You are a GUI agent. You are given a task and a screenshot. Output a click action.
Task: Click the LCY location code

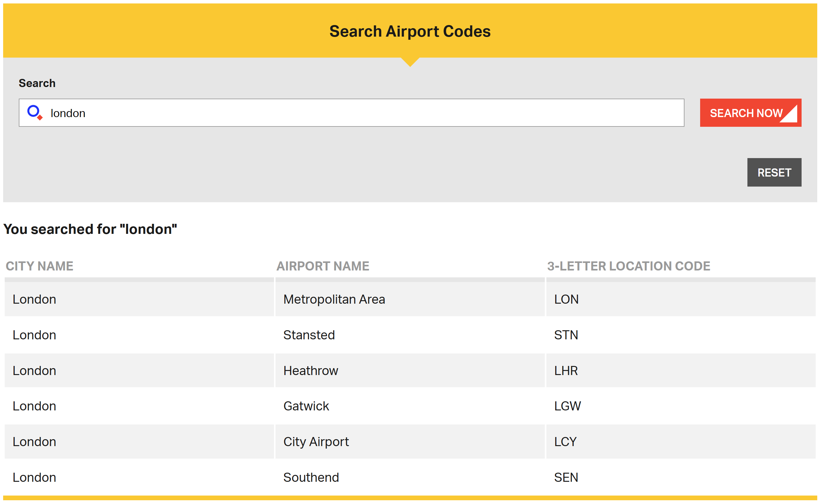pyautogui.click(x=565, y=442)
